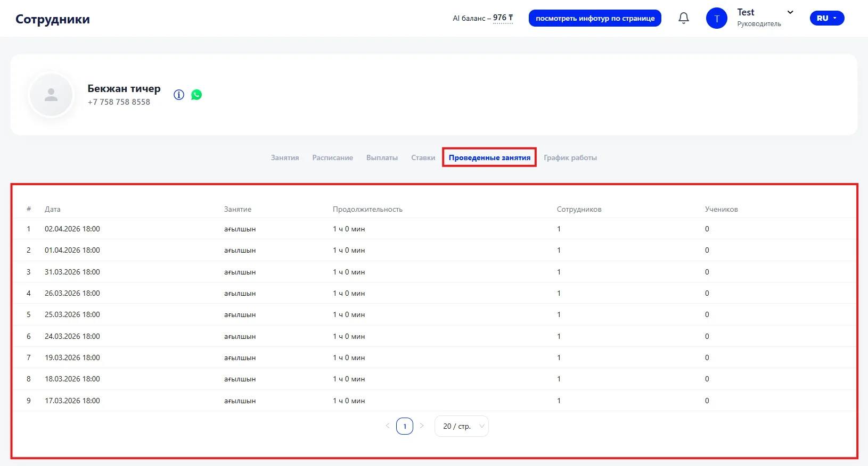Click the date 02.04.2026 18:00
This screenshot has width=868, height=466.
coord(72,229)
